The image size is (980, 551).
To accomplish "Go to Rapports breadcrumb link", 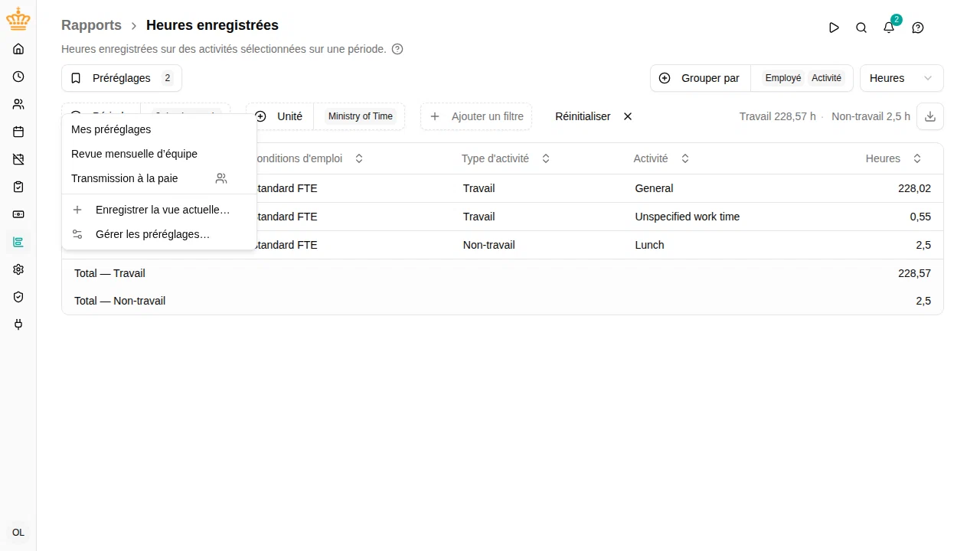I will click(91, 25).
